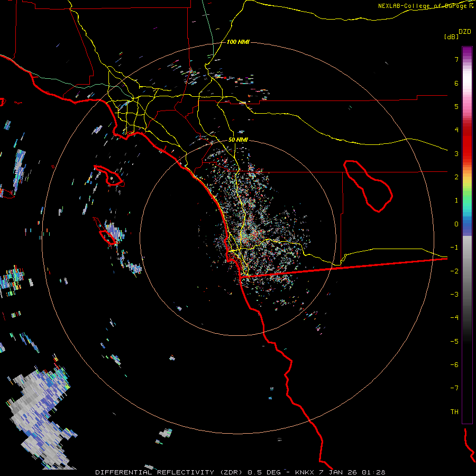
Task: Click the red band of the ZDR color bar
Action: click(467, 143)
